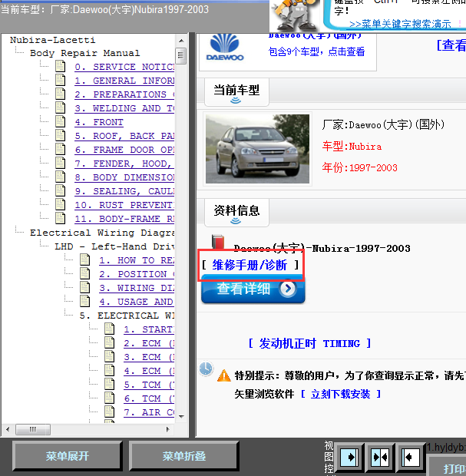The height and width of the screenshot is (476, 466).
Task: Open '2. ECM' wiring diagram
Action: pyautogui.click(x=149, y=343)
